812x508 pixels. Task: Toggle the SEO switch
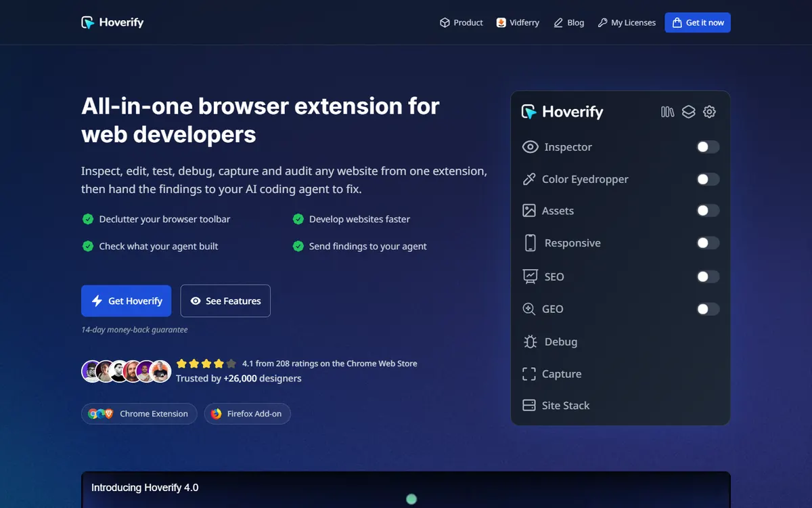pos(708,276)
